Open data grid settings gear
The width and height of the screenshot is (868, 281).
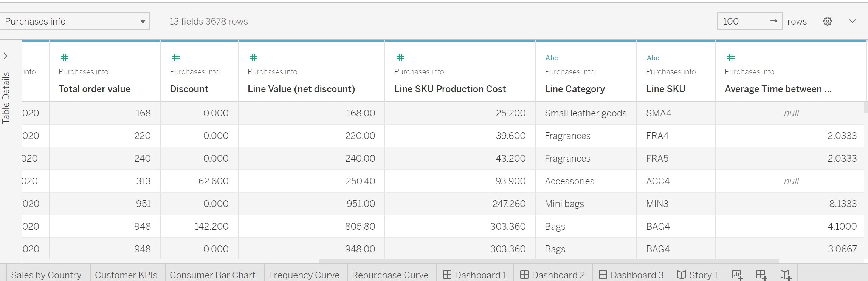(x=827, y=21)
